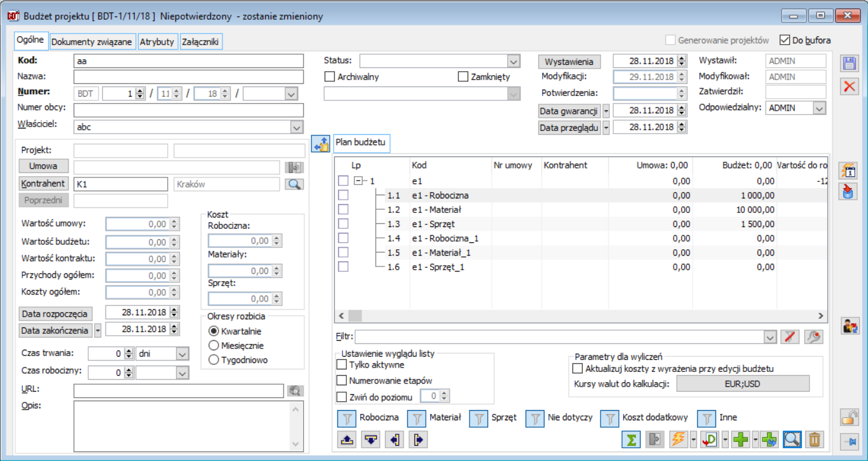Enable the Archiwalny checkbox
Image resolution: width=868 pixels, height=461 pixels.
pos(329,77)
